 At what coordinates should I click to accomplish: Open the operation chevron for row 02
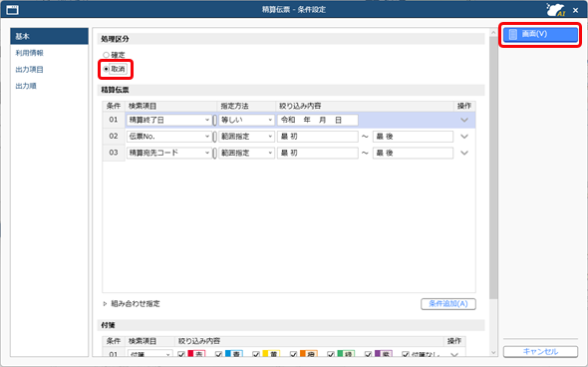(x=464, y=137)
